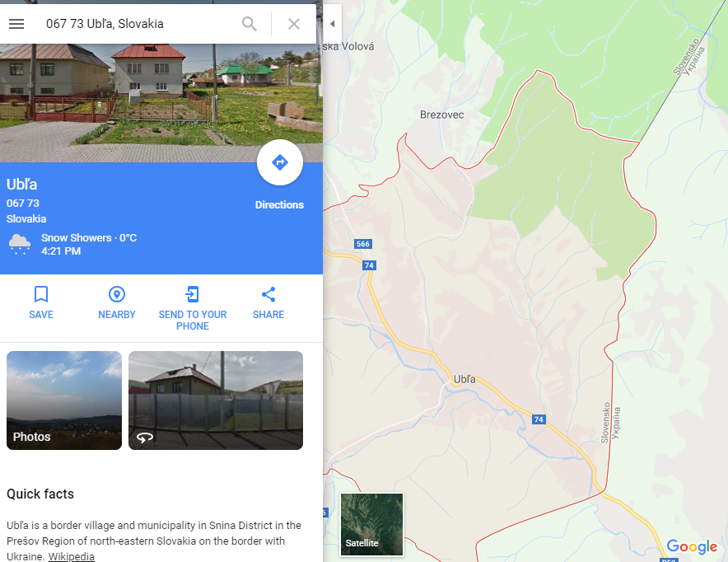The image size is (728, 562).
Task: Send this place to your phone
Action: 193,308
